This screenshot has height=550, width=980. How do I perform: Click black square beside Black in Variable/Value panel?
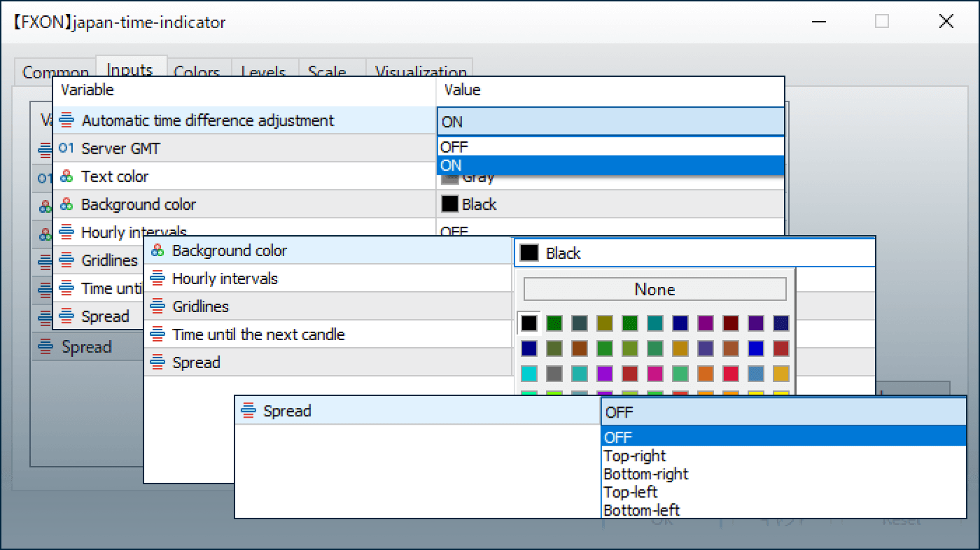coord(449,204)
